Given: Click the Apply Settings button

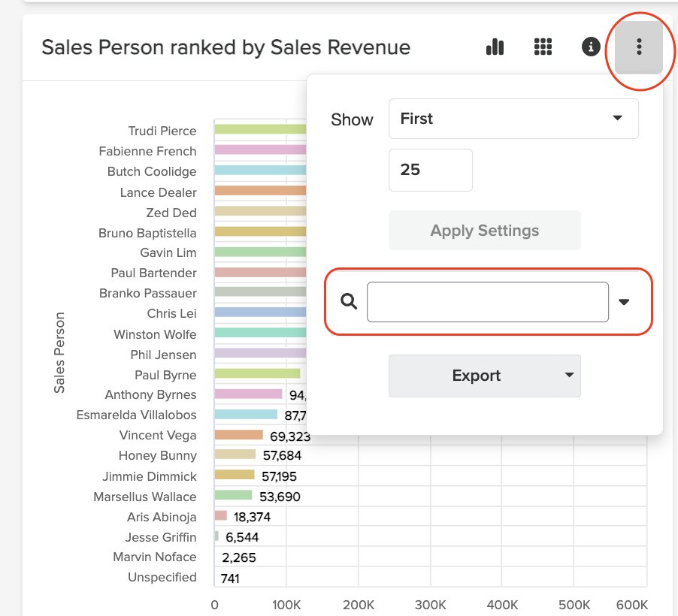Looking at the screenshot, I should tap(484, 230).
